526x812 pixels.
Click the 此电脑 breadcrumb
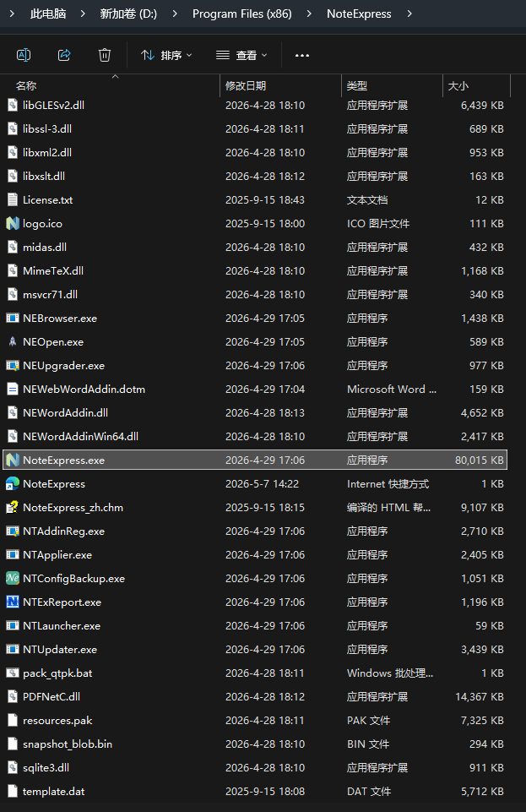[48, 14]
